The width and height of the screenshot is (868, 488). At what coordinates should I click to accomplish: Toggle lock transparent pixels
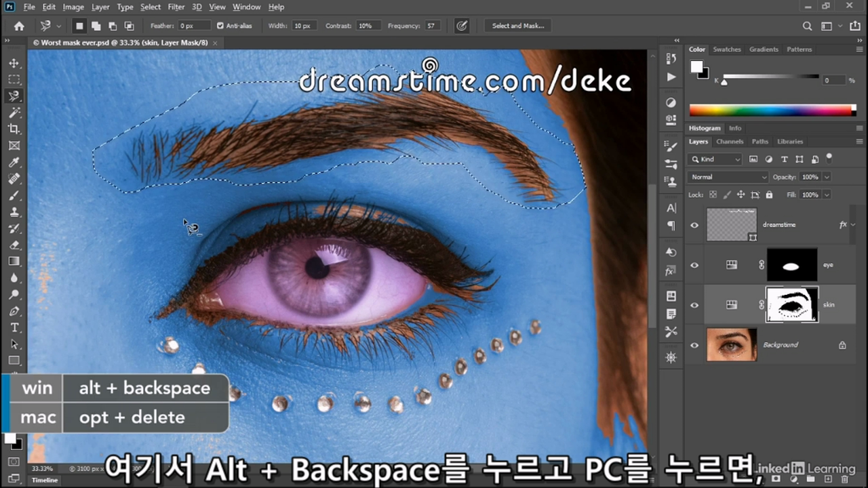714,195
